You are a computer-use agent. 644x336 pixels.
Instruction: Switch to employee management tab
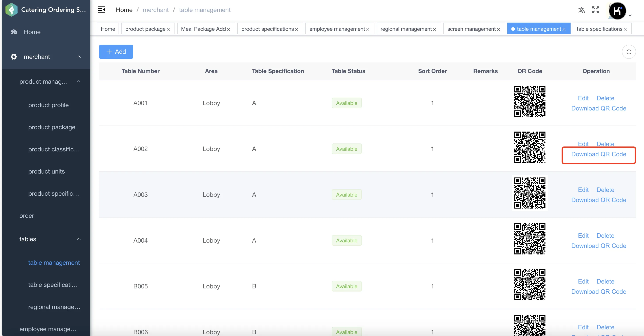click(x=337, y=29)
